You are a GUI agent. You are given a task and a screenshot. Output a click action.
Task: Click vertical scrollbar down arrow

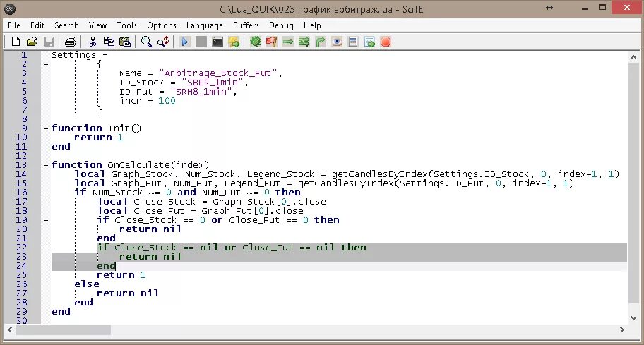[x=633, y=318]
